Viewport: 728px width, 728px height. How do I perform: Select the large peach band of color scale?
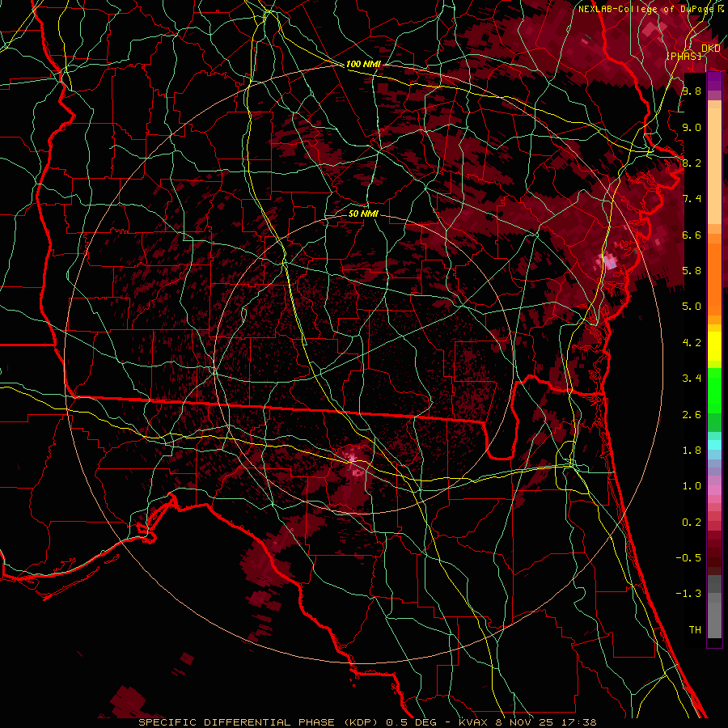(x=714, y=167)
